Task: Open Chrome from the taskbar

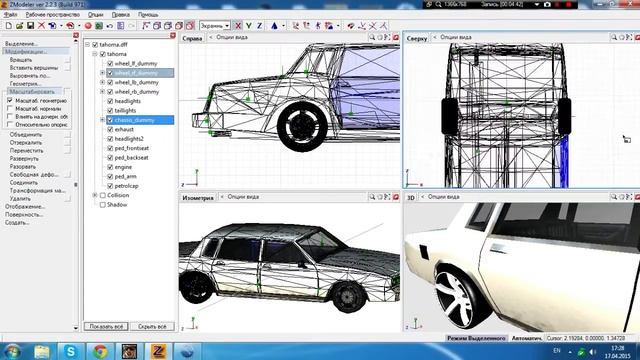Action: 100,351
